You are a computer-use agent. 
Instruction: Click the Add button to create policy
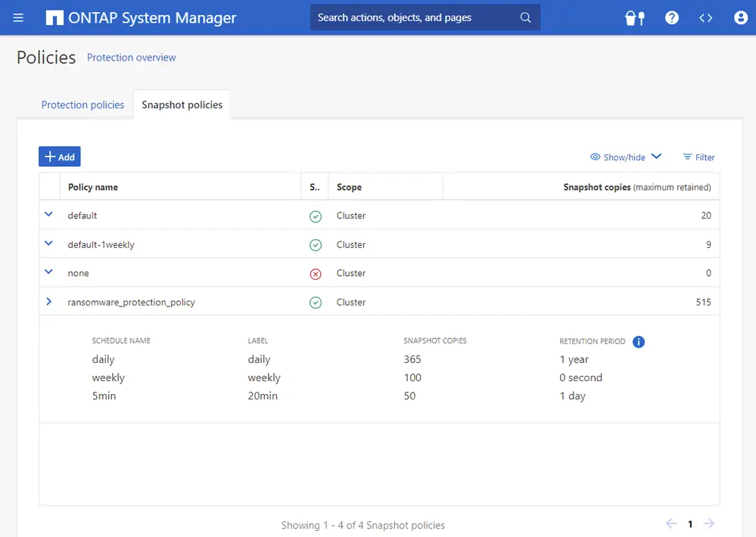tap(59, 157)
